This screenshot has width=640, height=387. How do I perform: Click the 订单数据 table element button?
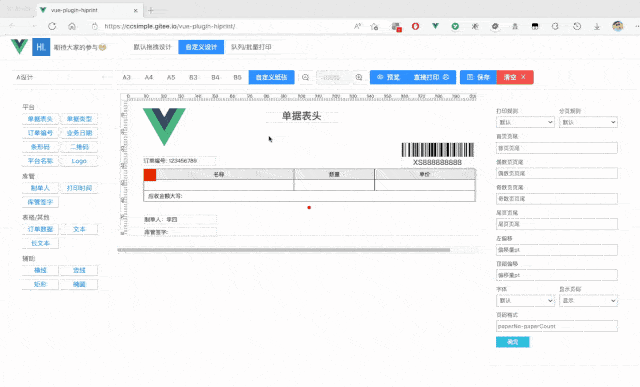point(40,229)
